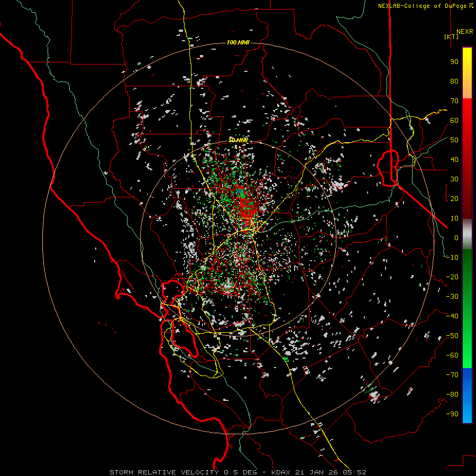Click the NEXR label above the color scale
The height and width of the screenshot is (476, 476).
click(x=464, y=32)
